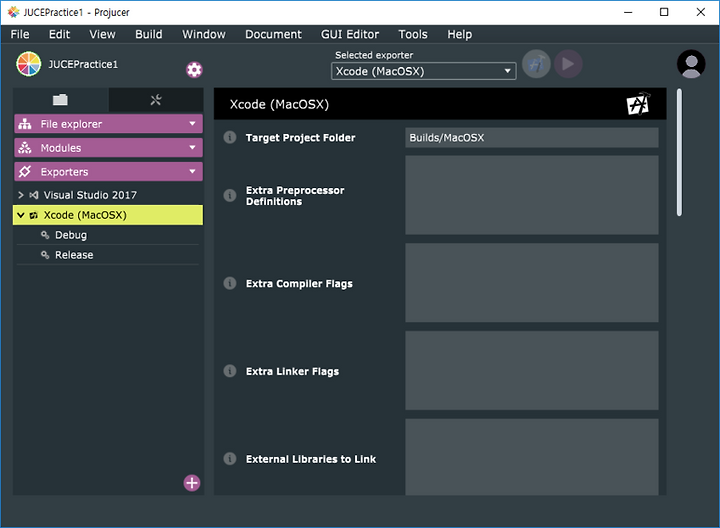The height and width of the screenshot is (528, 720).
Task: Collapse the Exporters panel arrow
Action: (192, 171)
